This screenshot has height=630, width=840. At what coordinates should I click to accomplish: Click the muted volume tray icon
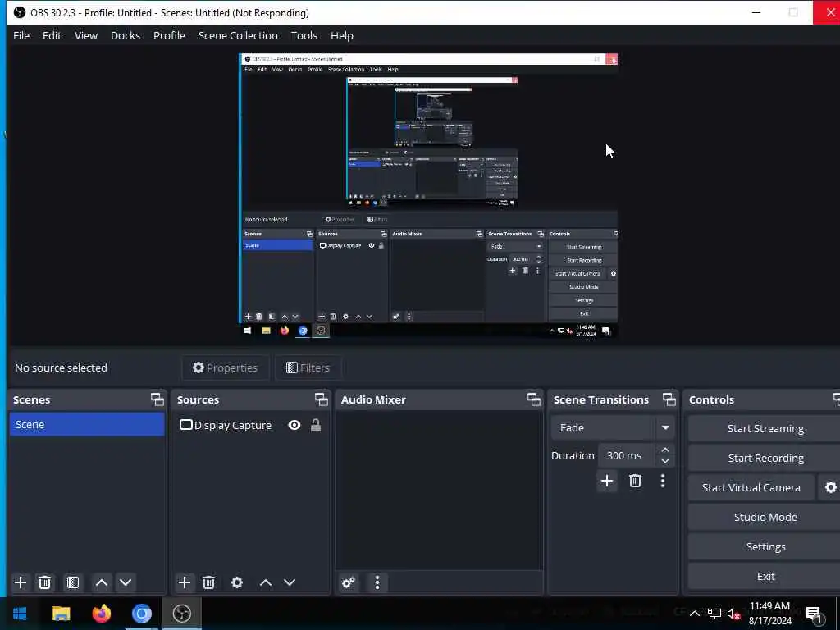click(x=733, y=614)
